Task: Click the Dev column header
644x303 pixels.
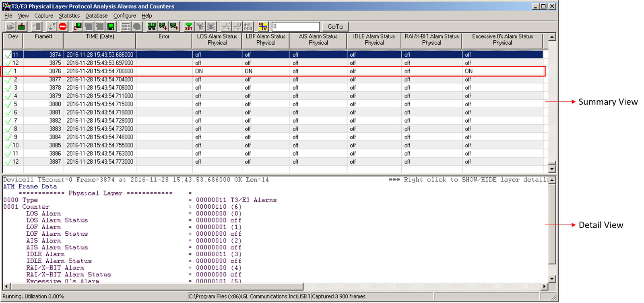Action: [13, 41]
